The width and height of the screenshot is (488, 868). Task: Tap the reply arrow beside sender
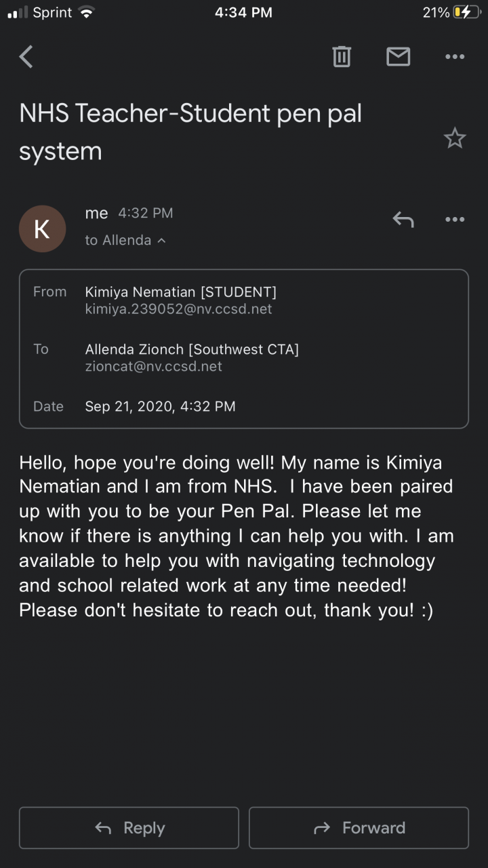click(x=403, y=219)
